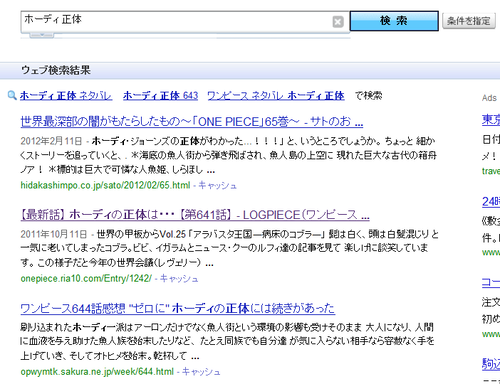The width and height of the screenshot is (500, 384).
Task: Open the ワンピース644話感想 result title
Action: point(178,308)
